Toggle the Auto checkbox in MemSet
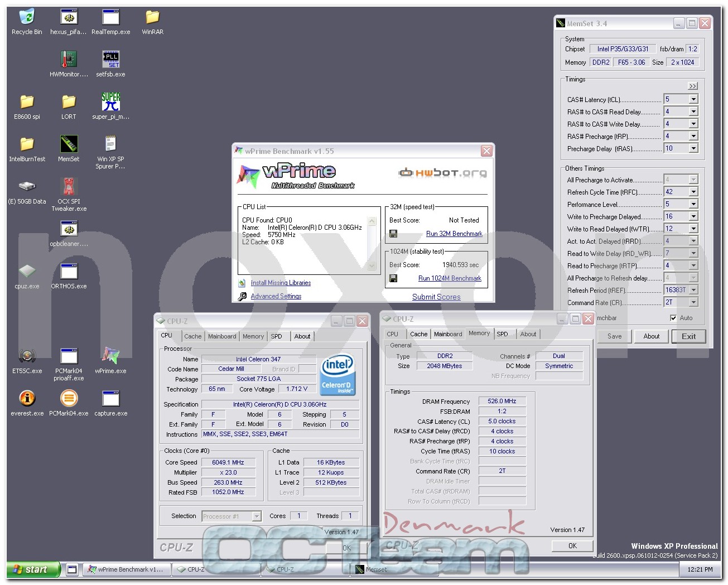Screen dimensions: 728x585 [673, 318]
